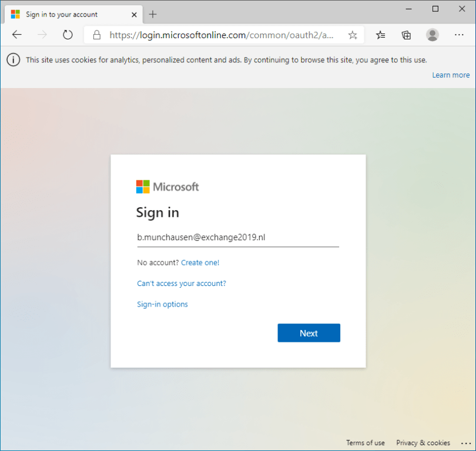Click the lock site-info icon

[x=98, y=35]
